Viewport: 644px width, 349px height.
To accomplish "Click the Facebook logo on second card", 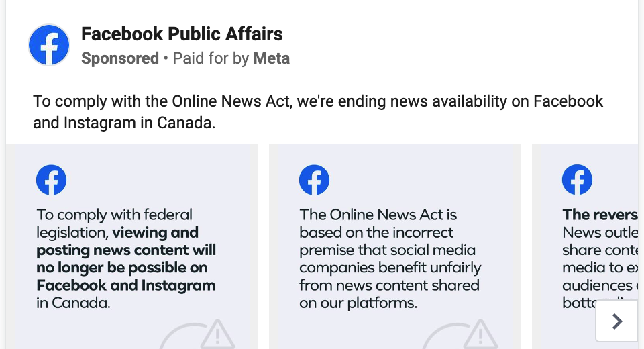I will (x=314, y=180).
